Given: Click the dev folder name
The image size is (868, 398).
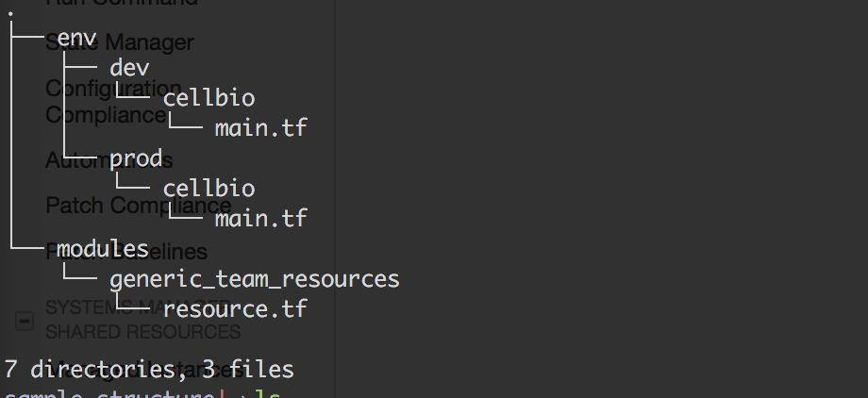Looking at the screenshot, I should tap(129, 68).
